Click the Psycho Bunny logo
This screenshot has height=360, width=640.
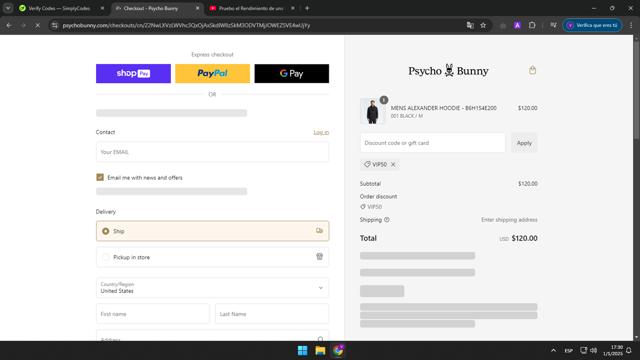[448, 71]
